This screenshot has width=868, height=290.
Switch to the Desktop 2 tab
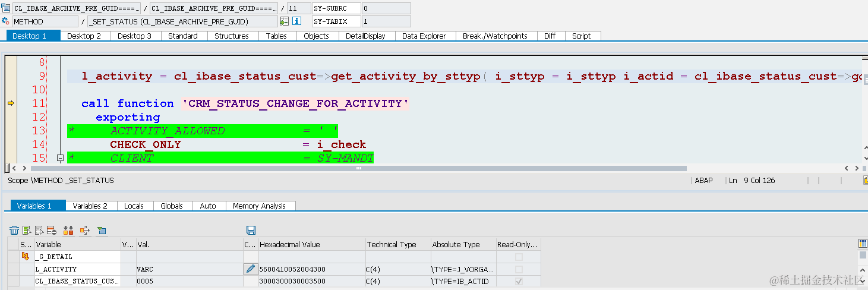pyautogui.click(x=84, y=36)
